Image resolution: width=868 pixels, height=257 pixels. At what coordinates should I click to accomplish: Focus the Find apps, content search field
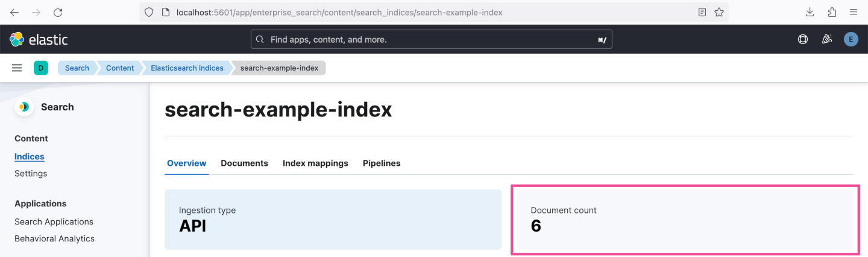[x=432, y=40]
